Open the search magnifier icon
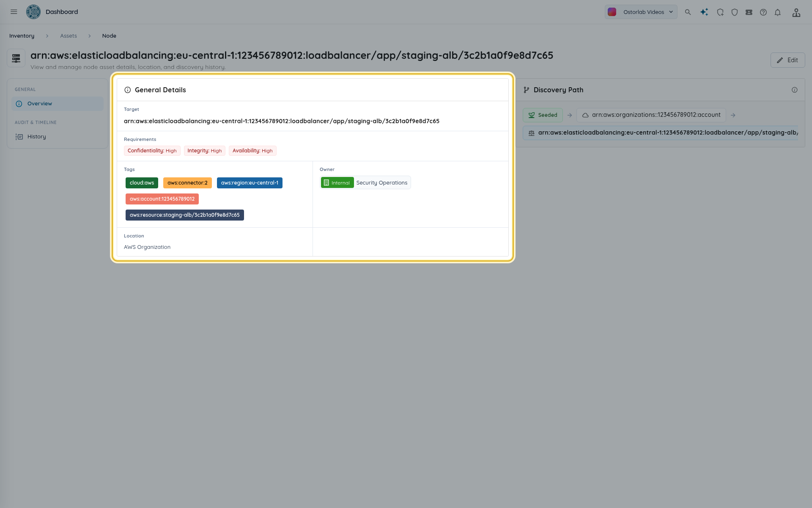Image resolution: width=812 pixels, height=508 pixels. tap(688, 12)
